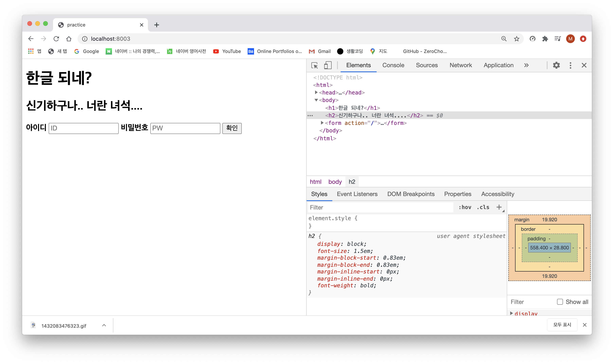The width and height of the screenshot is (614, 364).
Task: Open DevTools three-dot customize menu
Action: click(x=570, y=65)
